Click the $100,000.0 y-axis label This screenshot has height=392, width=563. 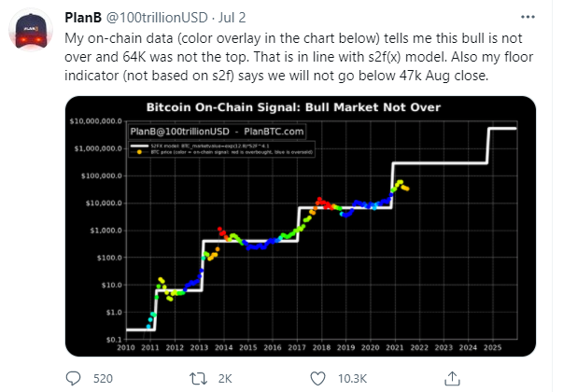102,175
